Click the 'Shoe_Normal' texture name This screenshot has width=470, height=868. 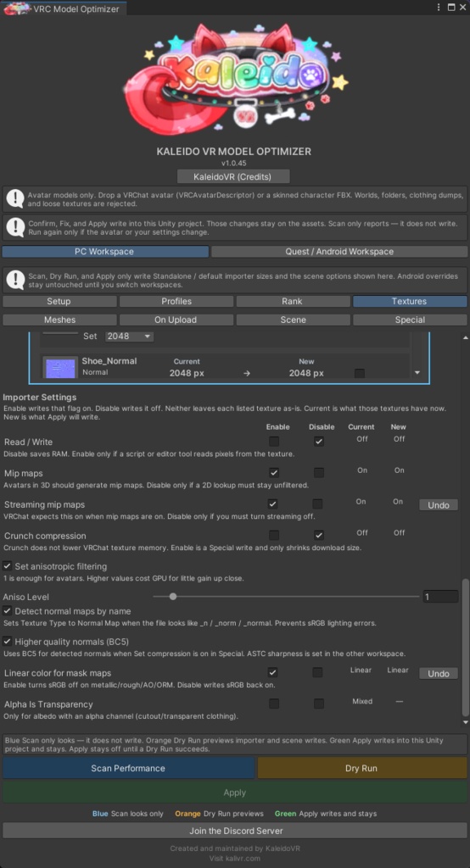[x=109, y=360]
